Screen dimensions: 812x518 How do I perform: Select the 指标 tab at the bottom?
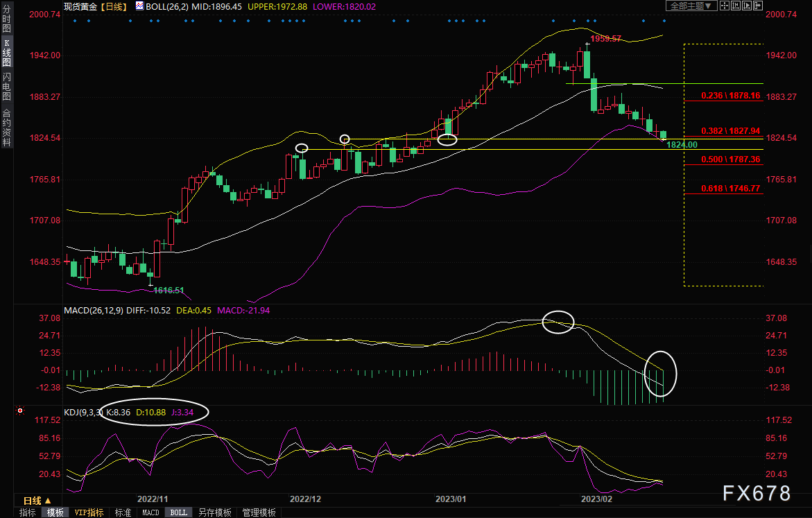(x=28, y=512)
